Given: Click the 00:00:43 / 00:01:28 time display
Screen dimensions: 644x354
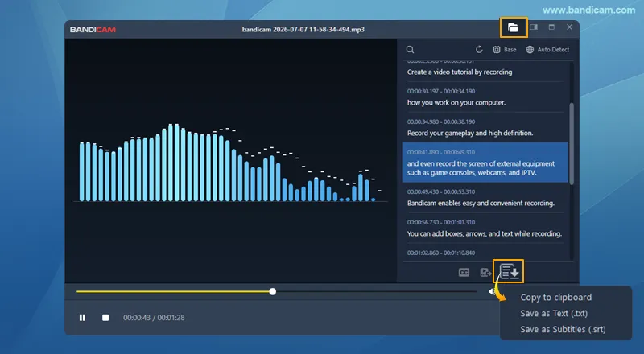Looking at the screenshot, I should (x=154, y=318).
